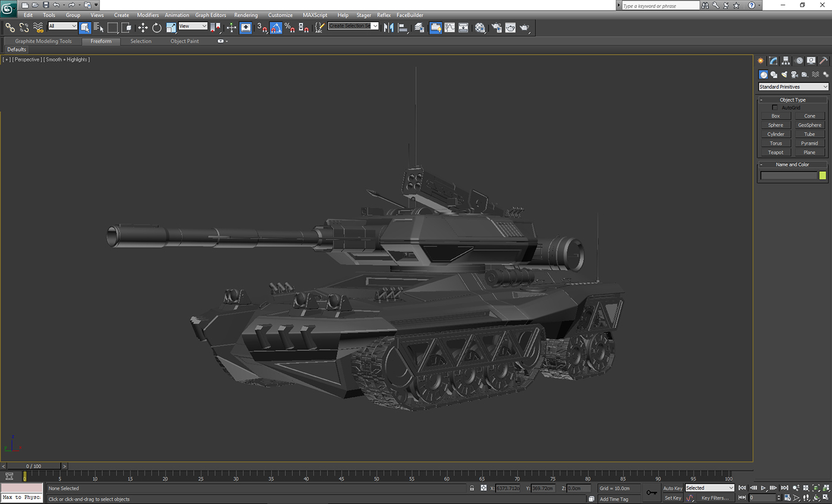Image resolution: width=832 pixels, height=504 pixels.
Task: Select the Geometry category in Create panel
Action: tap(764, 74)
